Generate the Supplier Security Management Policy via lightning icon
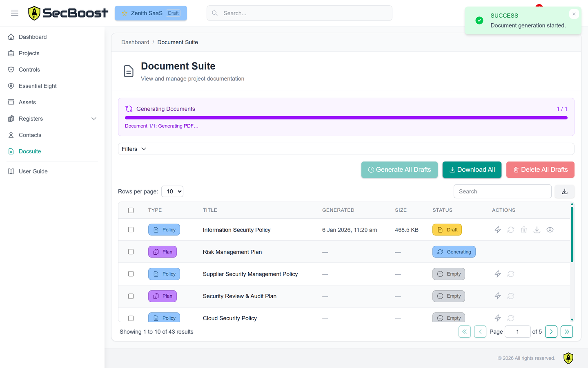588x368 pixels. 497,274
